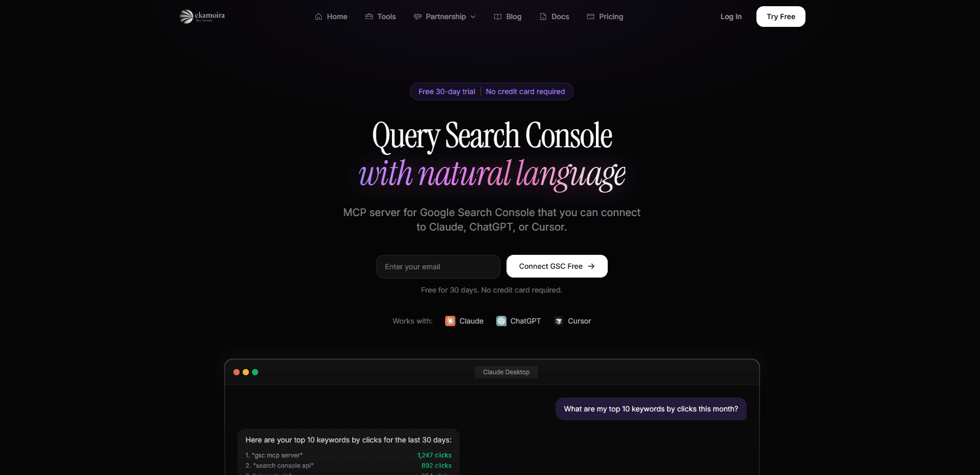
Task: Click the green window dot
Action: [255, 372]
